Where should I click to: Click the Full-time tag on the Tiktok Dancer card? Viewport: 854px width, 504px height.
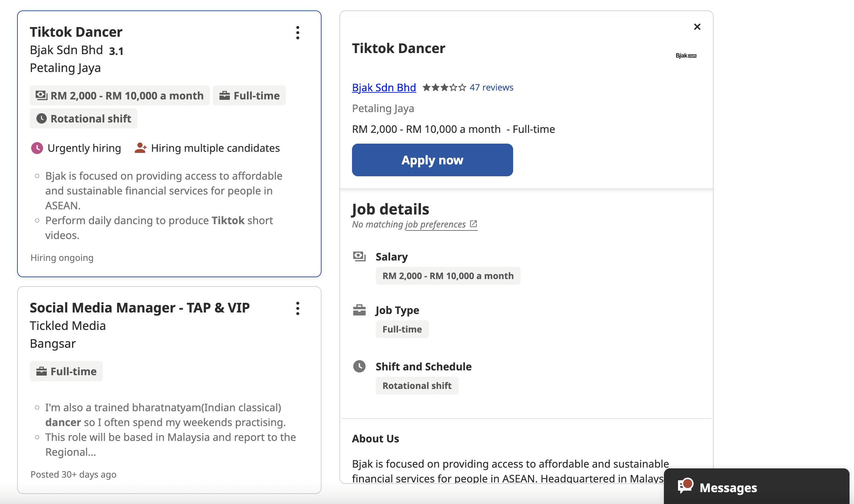pos(249,95)
